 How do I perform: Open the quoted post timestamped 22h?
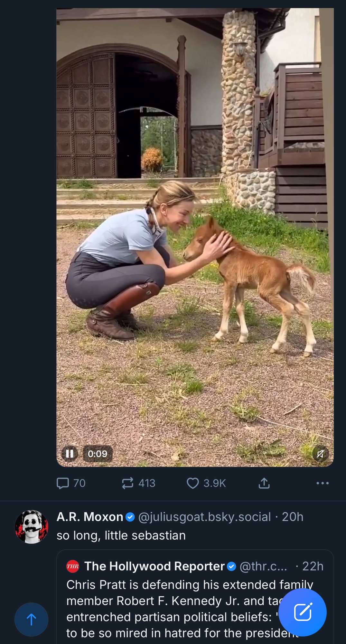coord(313,566)
